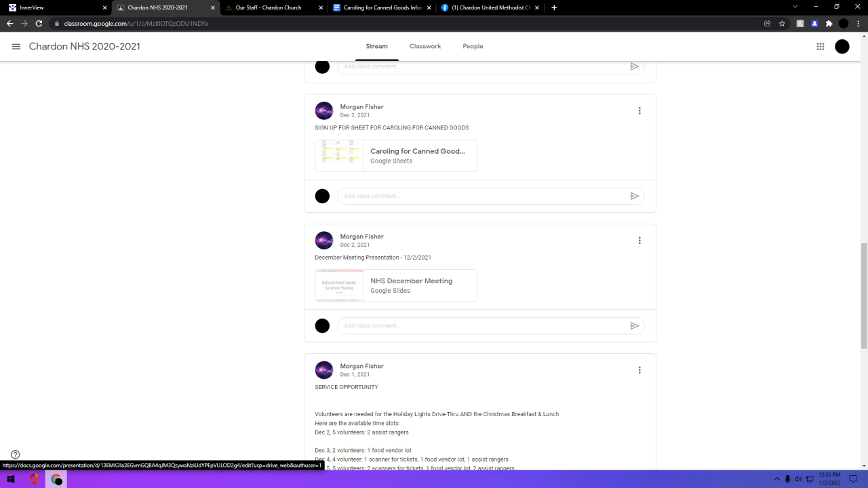The width and height of the screenshot is (868, 488).
Task: Switch to Caroling for Canned Goods tab
Action: tap(381, 7)
